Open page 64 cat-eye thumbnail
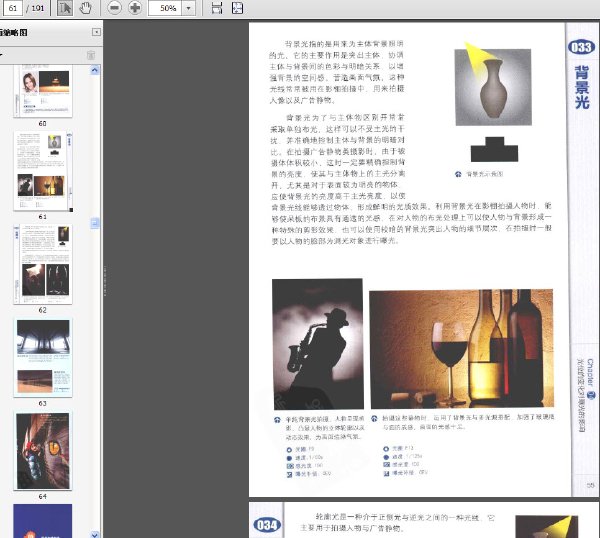Viewport: 600px width, 538px height. coord(43,451)
